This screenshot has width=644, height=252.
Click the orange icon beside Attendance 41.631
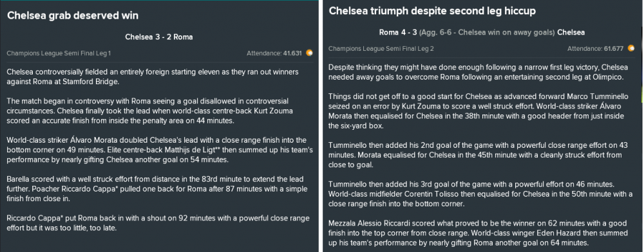click(x=309, y=53)
